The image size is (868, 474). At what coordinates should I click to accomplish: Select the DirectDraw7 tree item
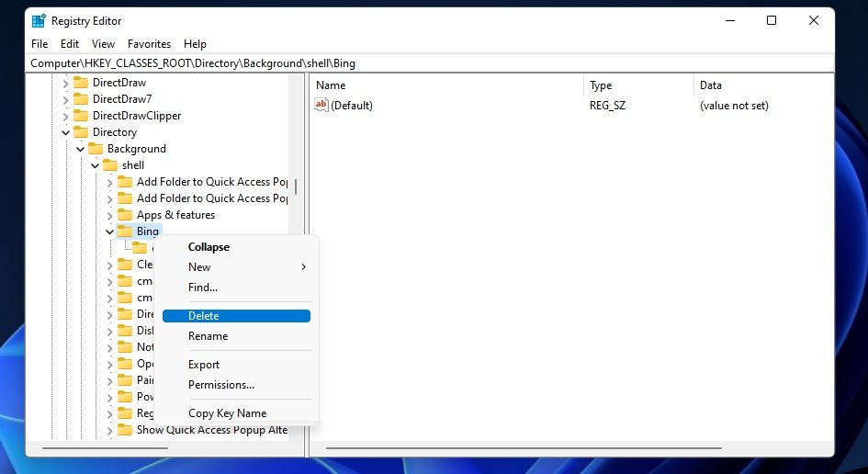122,99
